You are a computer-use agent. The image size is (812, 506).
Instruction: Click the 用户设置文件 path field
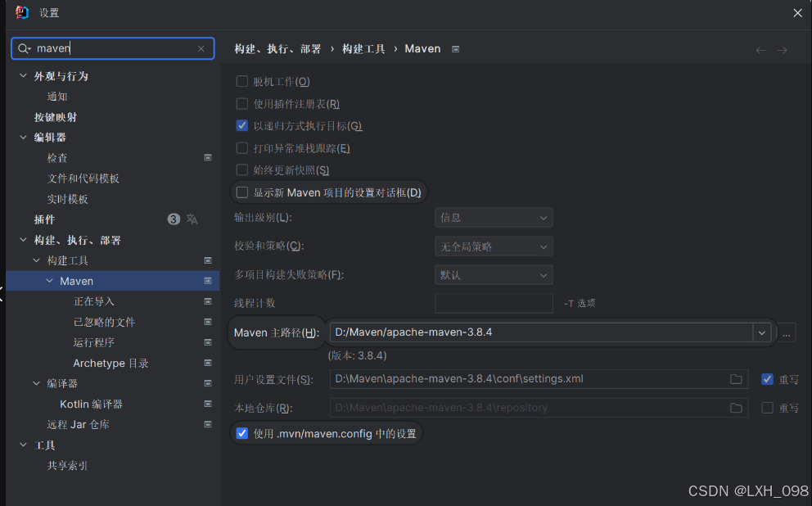click(x=539, y=379)
